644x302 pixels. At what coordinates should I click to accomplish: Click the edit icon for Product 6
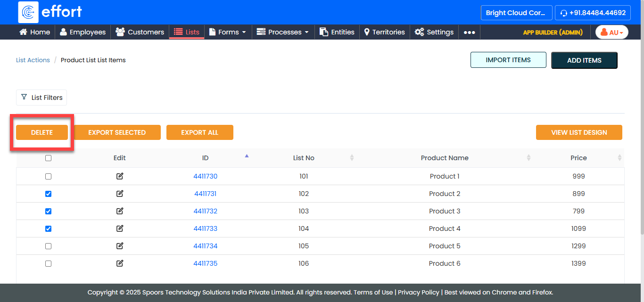pyautogui.click(x=120, y=263)
